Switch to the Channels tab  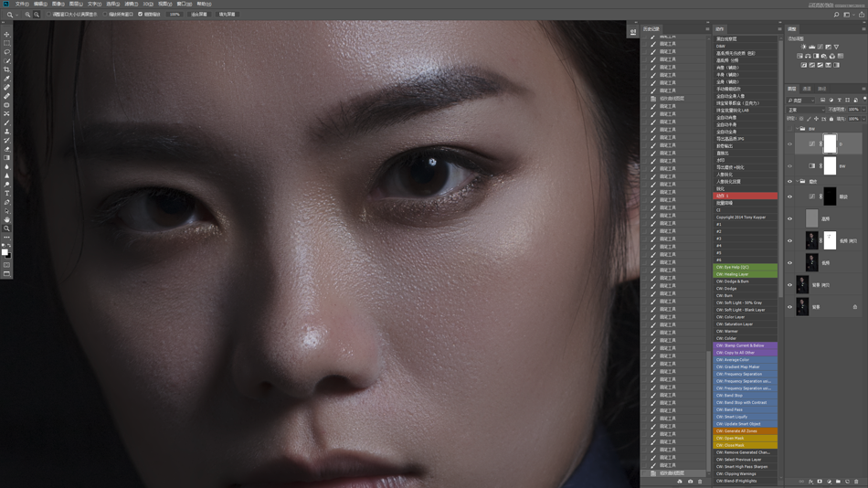(807, 89)
